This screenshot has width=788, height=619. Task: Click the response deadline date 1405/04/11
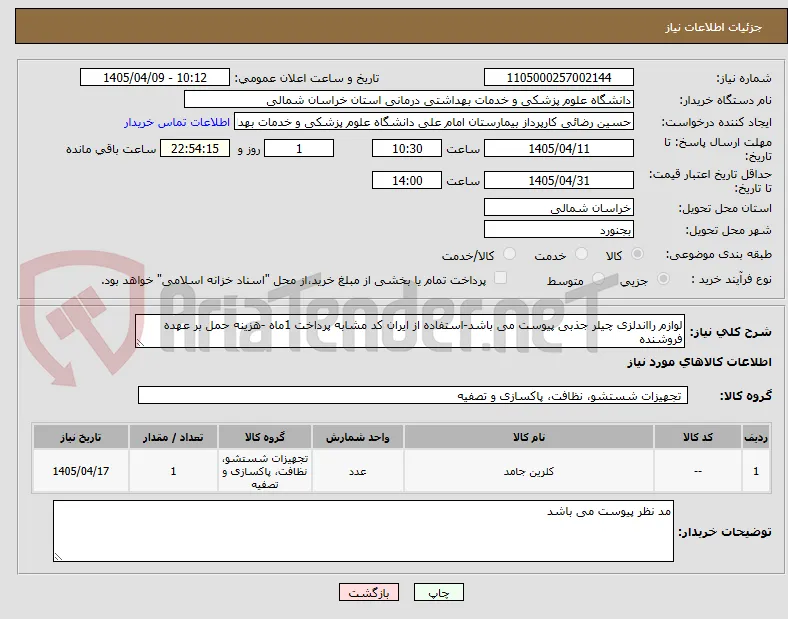pos(558,149)
